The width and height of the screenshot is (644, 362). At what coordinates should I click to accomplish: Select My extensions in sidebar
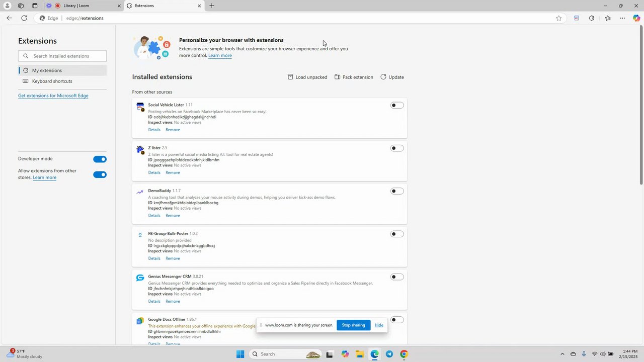tap(62, 70)
